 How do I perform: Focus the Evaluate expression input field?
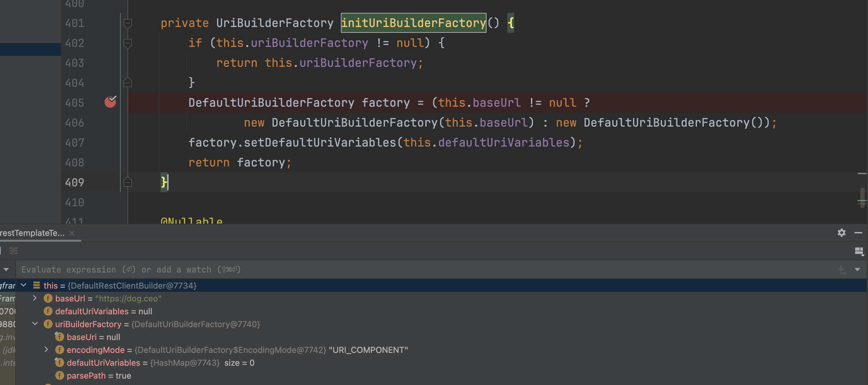coord(425,269)
